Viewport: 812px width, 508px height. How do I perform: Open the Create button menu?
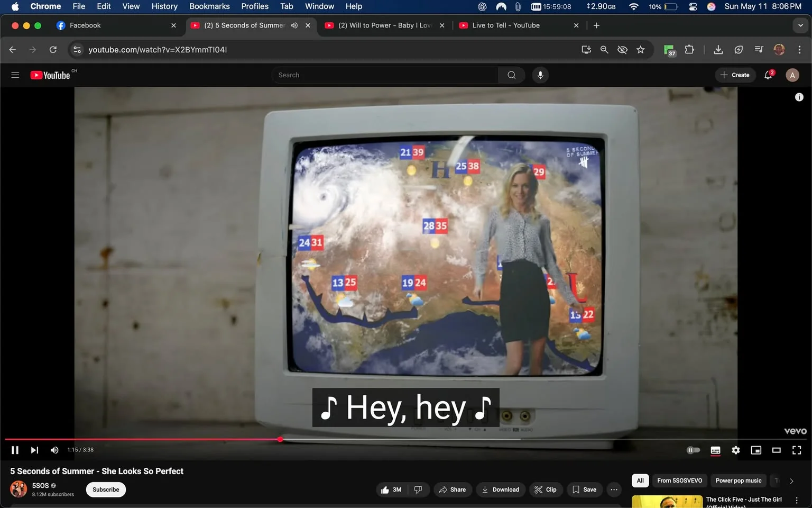point(735,75)
